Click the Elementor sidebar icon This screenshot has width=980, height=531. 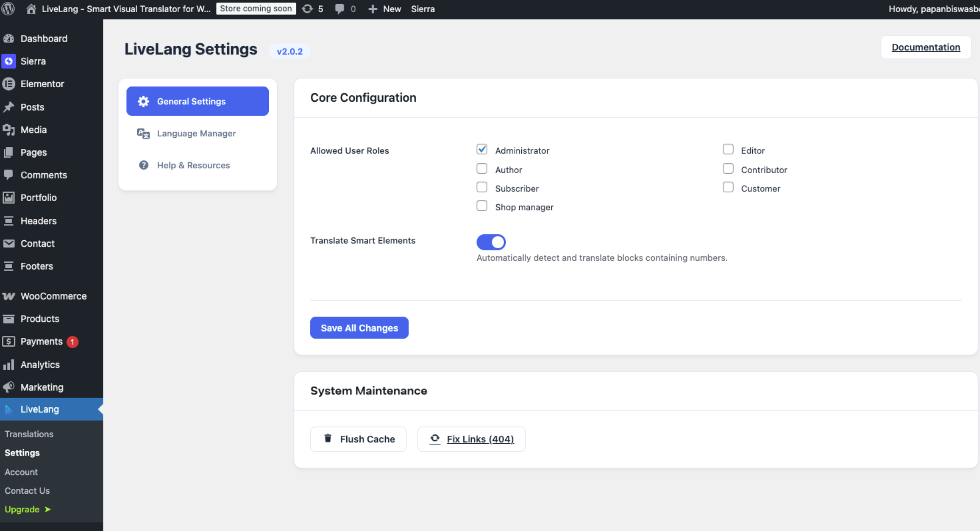coord(9,84)
